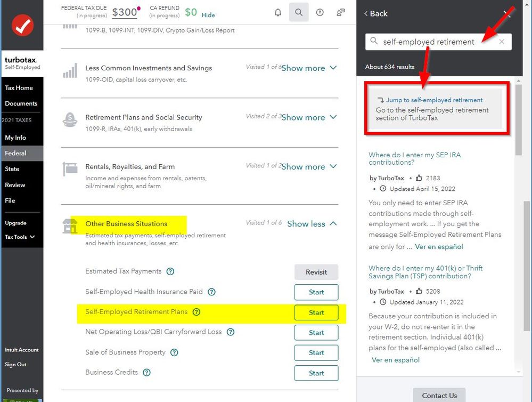Screen dimensions: 532x402
Task: Click Less Common Investments and Savings heading
Action: [149, 68]
